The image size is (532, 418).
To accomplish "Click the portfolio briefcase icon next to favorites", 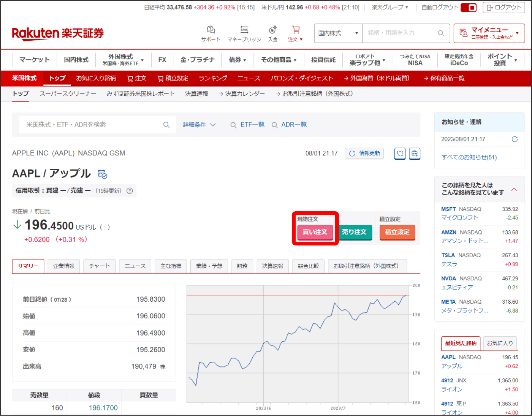I will click(415, 154).
